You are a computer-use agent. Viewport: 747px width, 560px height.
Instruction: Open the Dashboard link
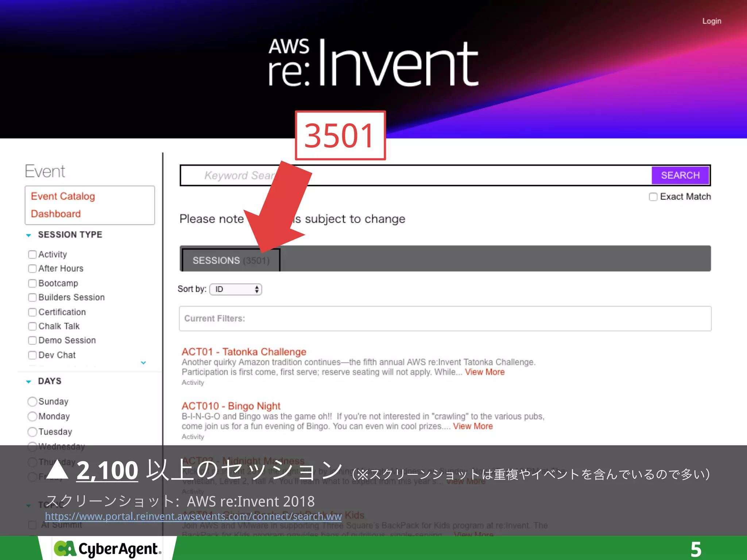56,214
